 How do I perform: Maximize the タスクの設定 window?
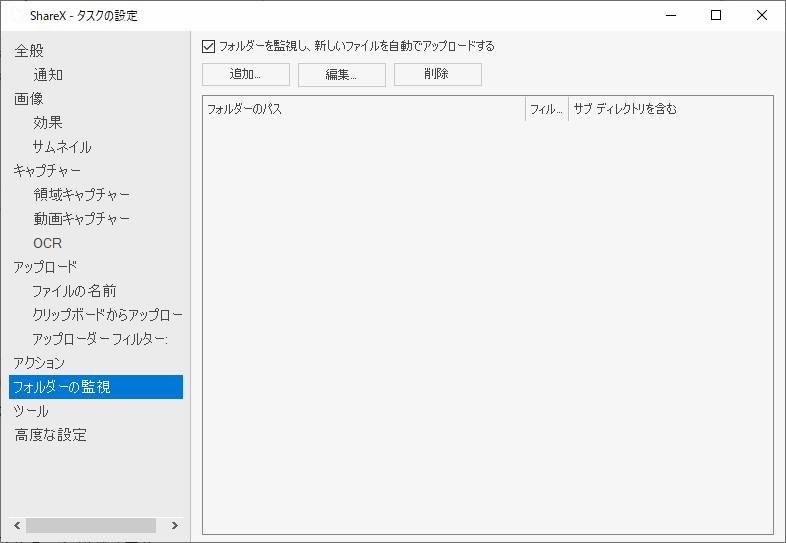pyautogui.click(x=716, y=16)
